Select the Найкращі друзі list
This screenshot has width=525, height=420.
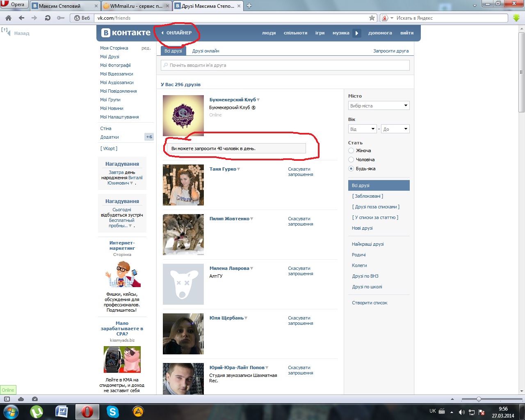point(367,244)
